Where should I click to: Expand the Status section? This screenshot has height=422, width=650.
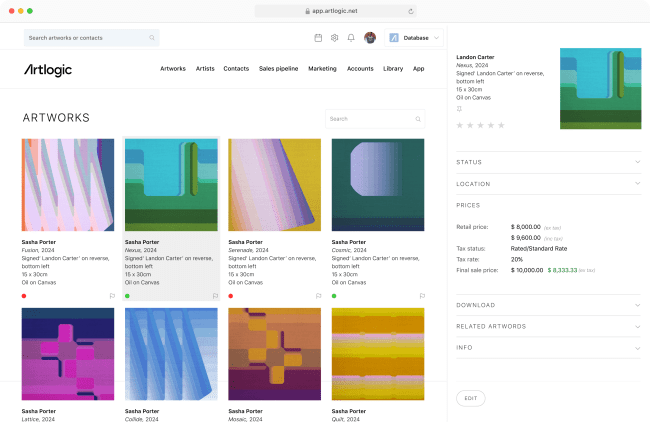548,162
